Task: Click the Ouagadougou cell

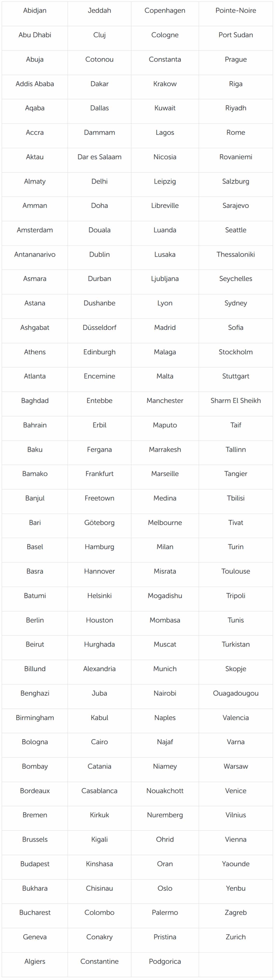Action: click(235, 693)
